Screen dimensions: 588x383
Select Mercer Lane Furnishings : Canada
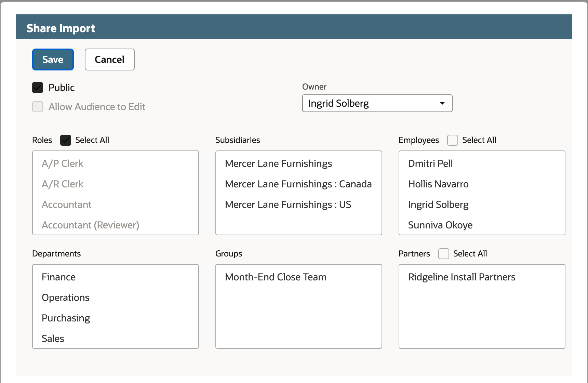point(299,184)
